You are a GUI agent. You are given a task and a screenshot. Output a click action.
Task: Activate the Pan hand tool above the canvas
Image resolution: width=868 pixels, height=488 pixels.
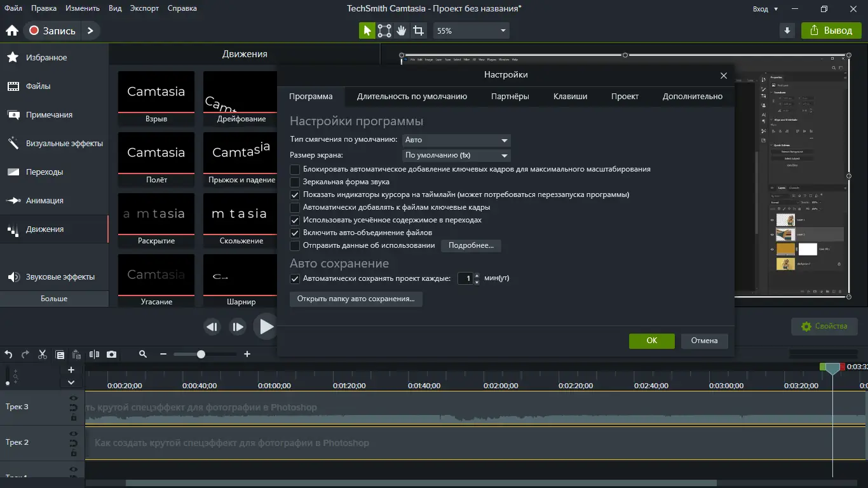pos(401,30)
